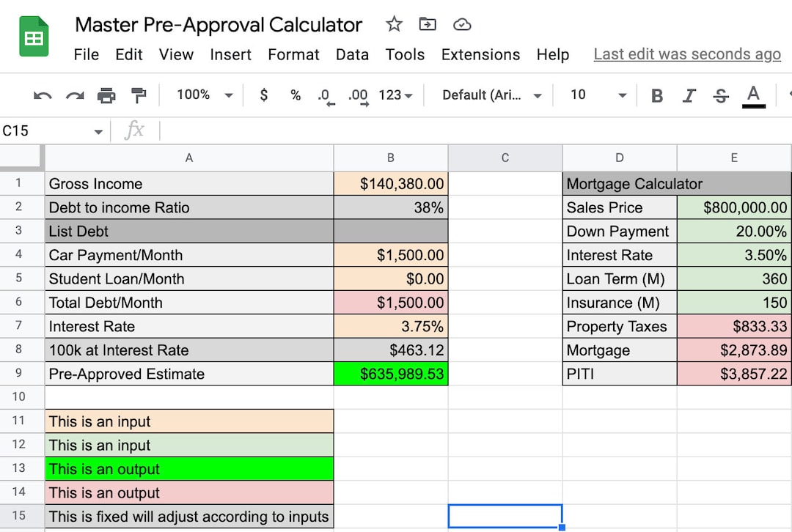Screen dimensions: 792x532
Task: Apply currency format with dollar sign icon
Action: pos(263,95)
